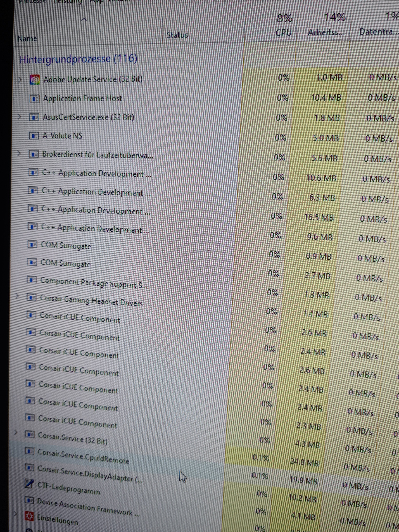Sort by the Arbeitsspeicher column header

pyautogui.click(x=326, y=32)
